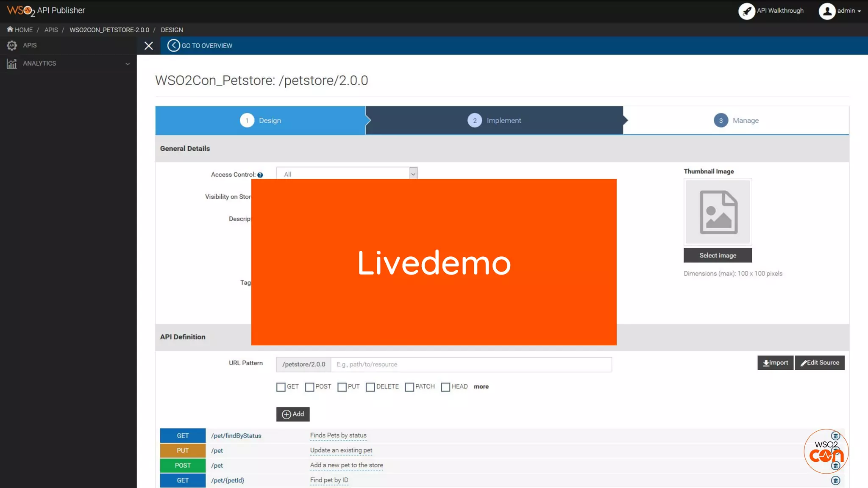This screenshot has width=868, height=488.
Task: Close the side panel with X icon
Action: tap(148, 46)
